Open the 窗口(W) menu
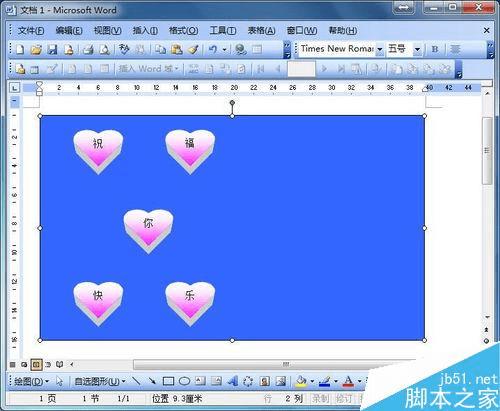Image resolution: width=500 pixels, height=411 pixels. pos(302,31)
